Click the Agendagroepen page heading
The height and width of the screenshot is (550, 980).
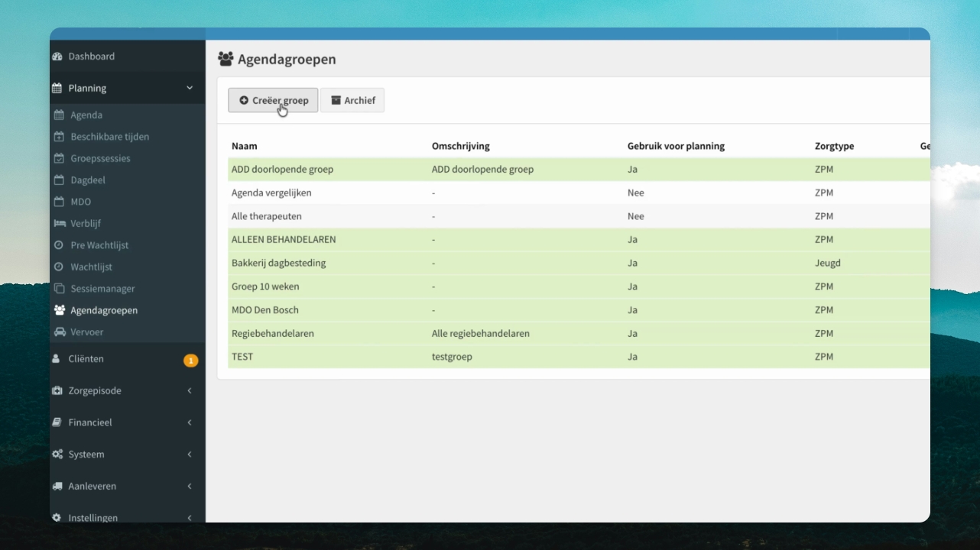287,60
